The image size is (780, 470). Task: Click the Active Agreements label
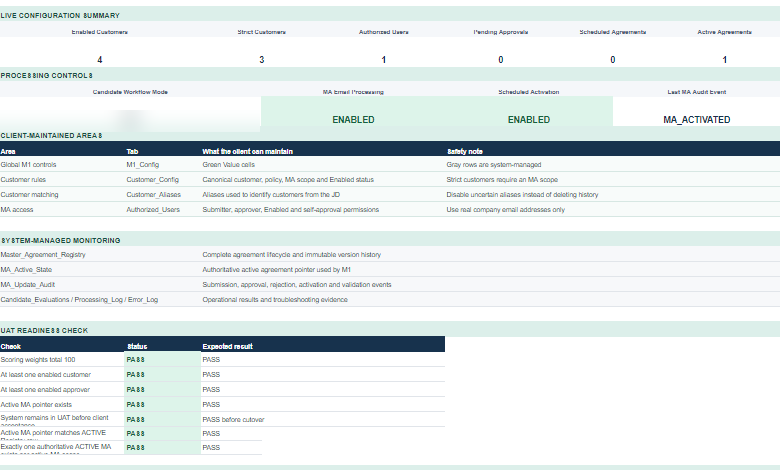point(725,32)
